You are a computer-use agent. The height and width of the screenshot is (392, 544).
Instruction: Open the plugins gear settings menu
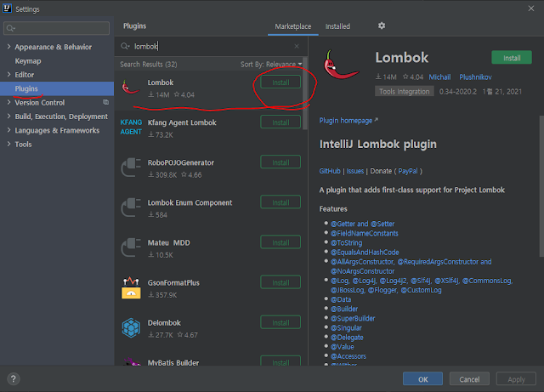click(382, 26)
